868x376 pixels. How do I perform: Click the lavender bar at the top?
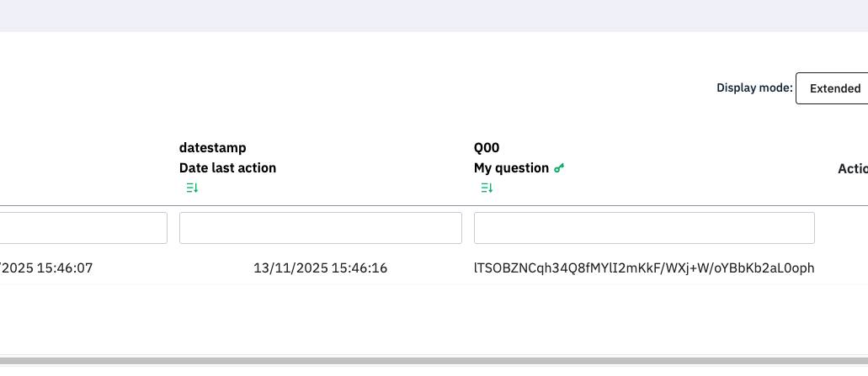pyautogui.click(x=434, y=15)
